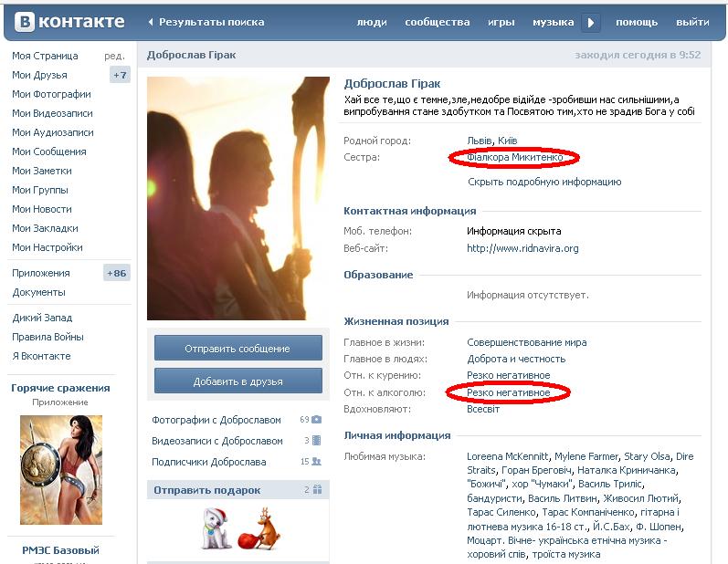The image size is (728, 564).
Task: Open the music player play button
Action: 591,23
